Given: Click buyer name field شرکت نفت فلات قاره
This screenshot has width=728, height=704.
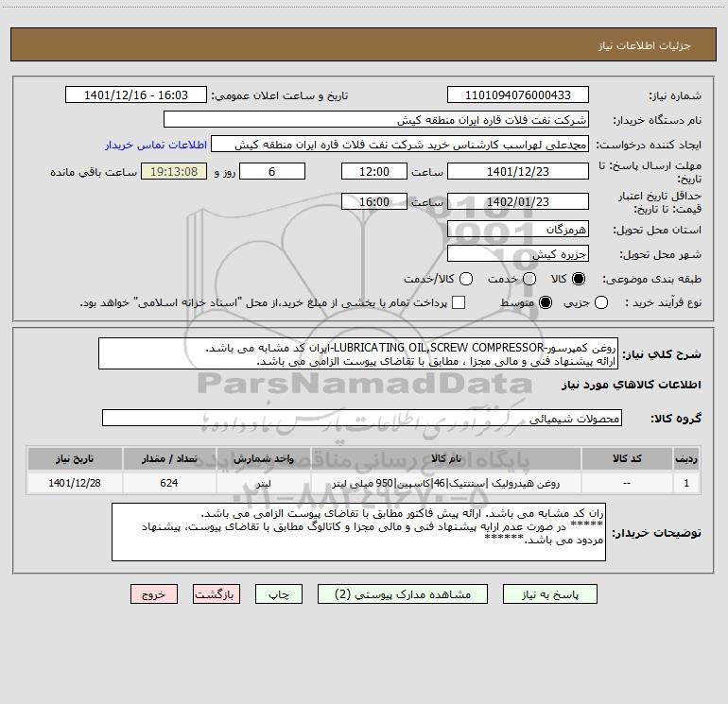Looking at the screenshot, I should 376,120.
